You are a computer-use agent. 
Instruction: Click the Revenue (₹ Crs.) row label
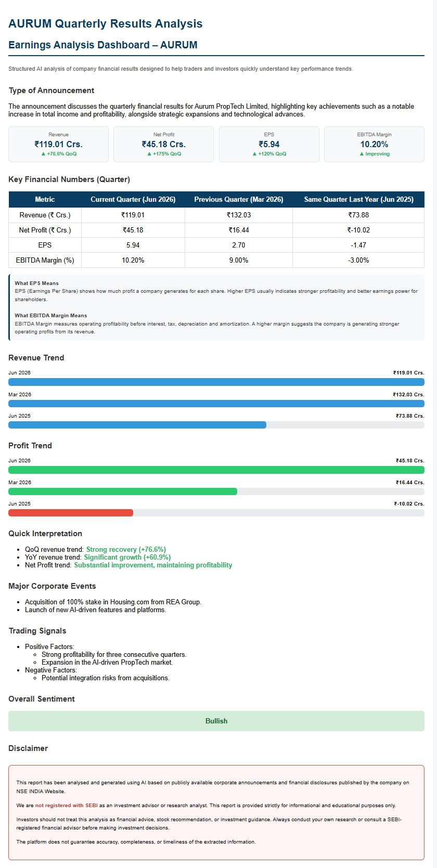[45, 215]
